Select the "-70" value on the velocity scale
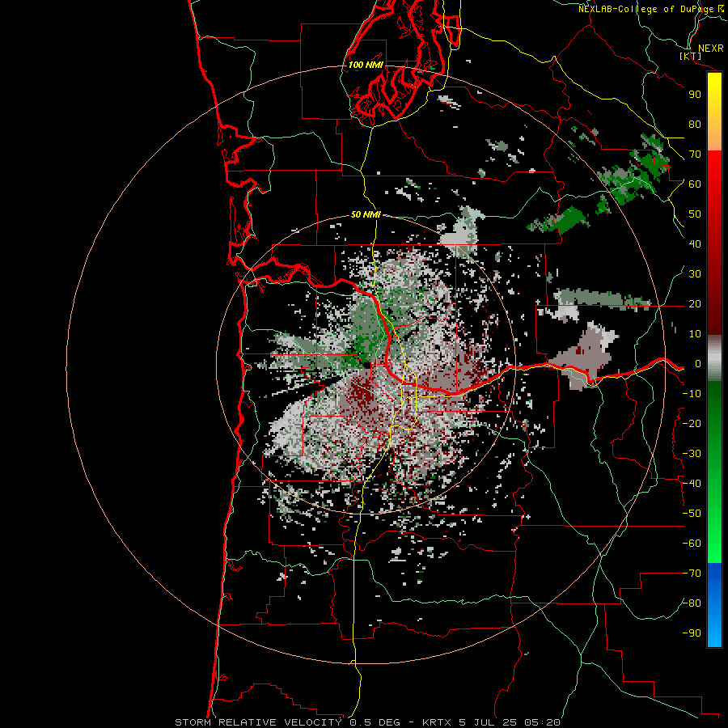The height and width of the screenshot is (728, 728). (692, 574)
